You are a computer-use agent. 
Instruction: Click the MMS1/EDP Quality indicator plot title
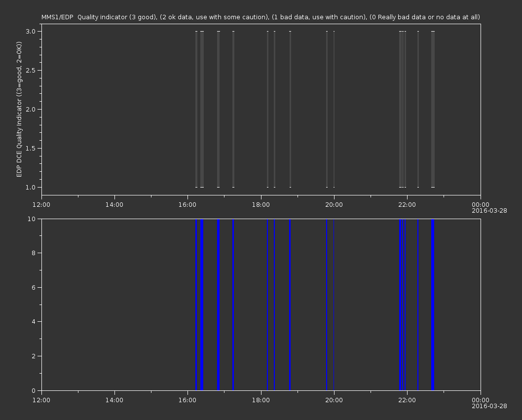click(x=261, y=17)
